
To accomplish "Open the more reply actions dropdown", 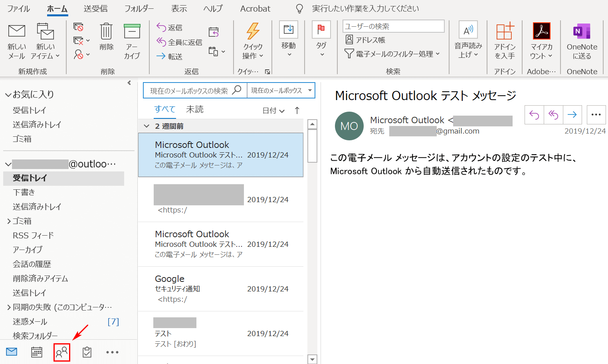I will (217, 51).
